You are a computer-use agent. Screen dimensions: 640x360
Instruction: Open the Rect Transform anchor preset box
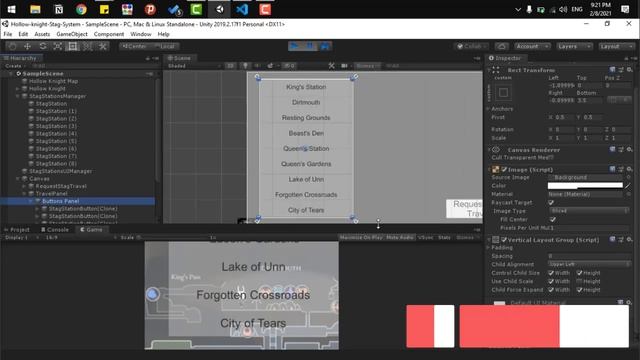point(503,93)
